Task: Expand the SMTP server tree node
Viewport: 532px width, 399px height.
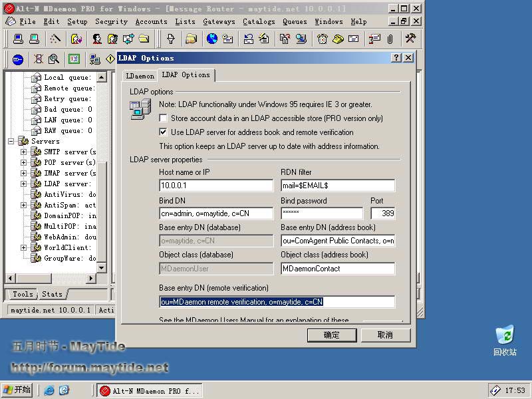Action: 24,152
